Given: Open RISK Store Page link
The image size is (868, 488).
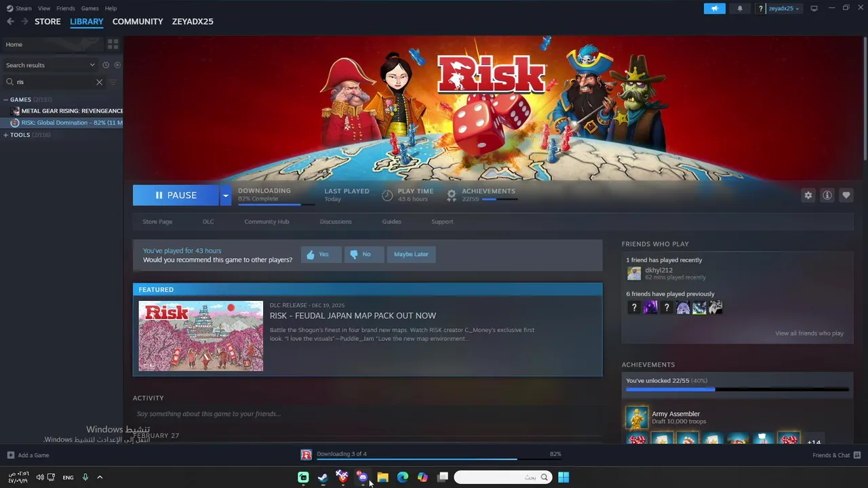Looking at the screenshot, I should tap(157, 222).
